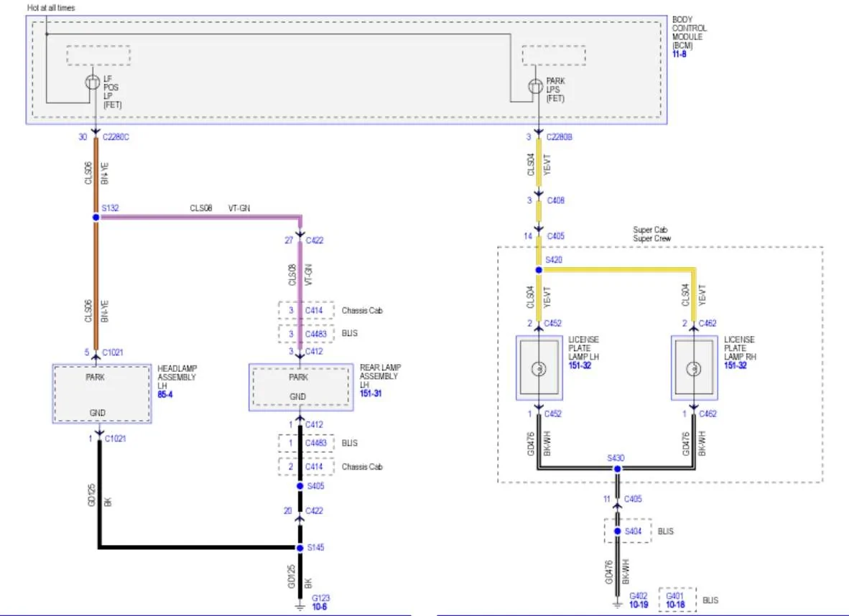The width and height of the screenshot is (849, 616).
Task: Click connector label C2280B
Action: tap(560, 137)
